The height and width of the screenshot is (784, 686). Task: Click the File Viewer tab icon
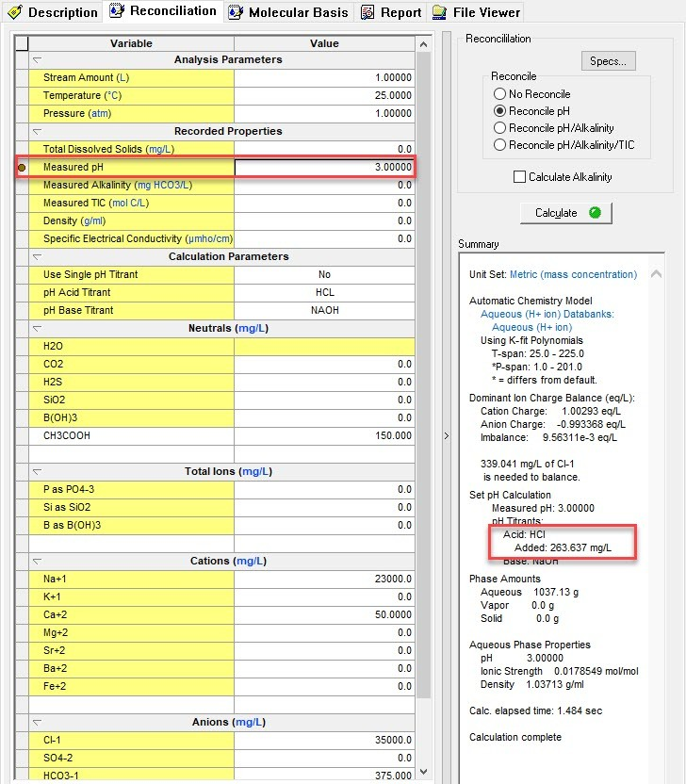(x=439, y=12)
